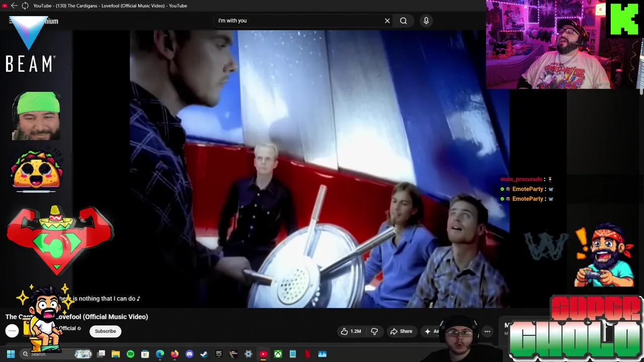Open Microsoft Store from the taskbar

point(145,354)
